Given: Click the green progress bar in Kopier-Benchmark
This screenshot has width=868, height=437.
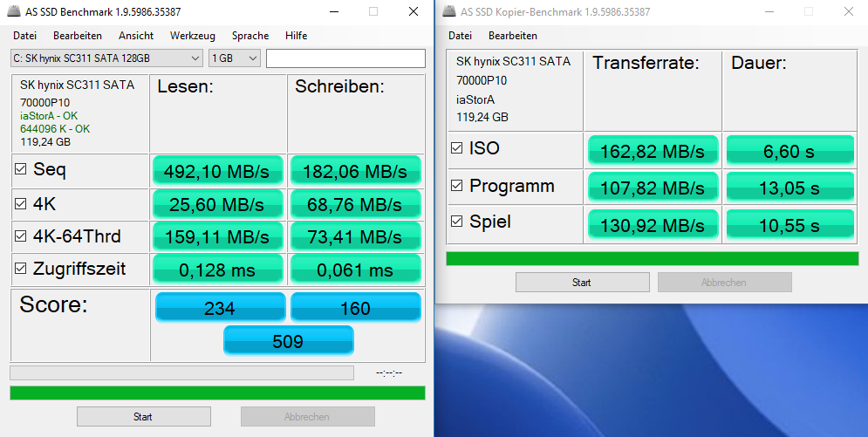Looking at the screenshot, I should click(x=652, y=258).
